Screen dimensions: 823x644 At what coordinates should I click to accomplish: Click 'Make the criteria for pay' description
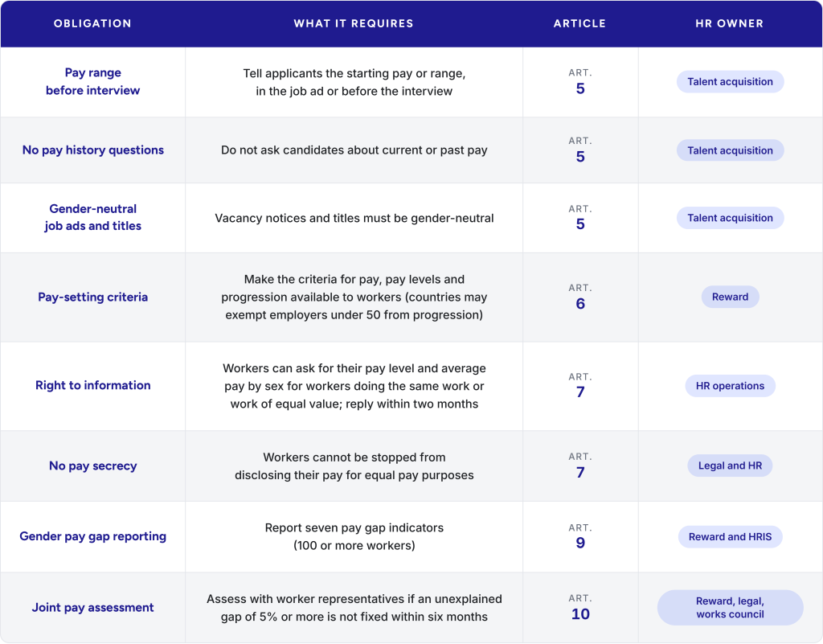click(x=354, y=297)
